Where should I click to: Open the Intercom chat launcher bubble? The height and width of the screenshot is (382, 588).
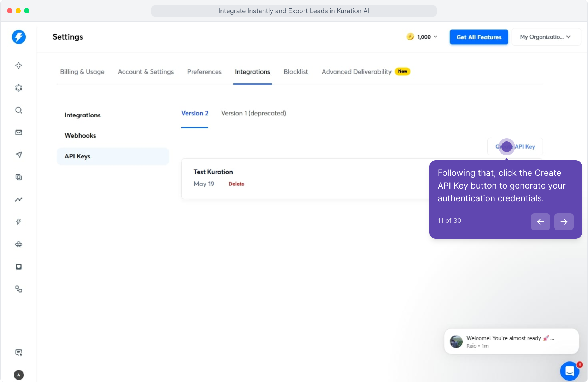[x=570, y=371]
